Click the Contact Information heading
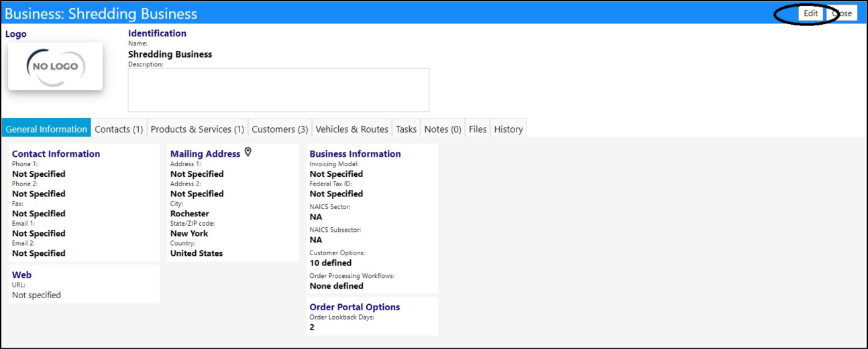 [56, 154]
